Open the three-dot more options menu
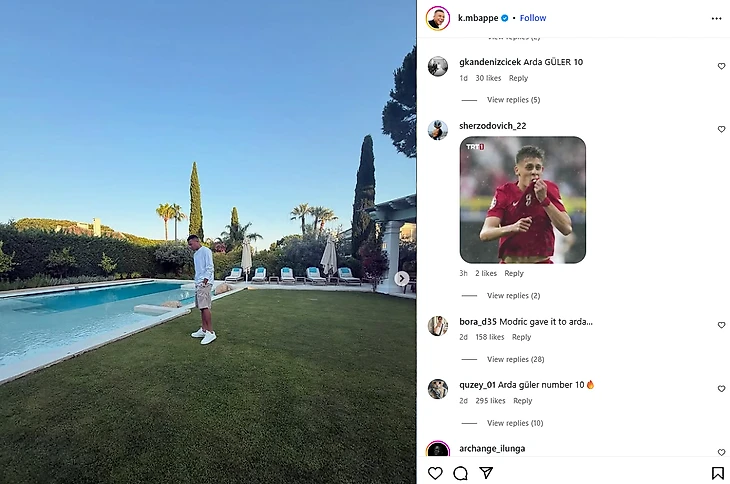Viewport: 730px width, 484px height. coord(716,19)
